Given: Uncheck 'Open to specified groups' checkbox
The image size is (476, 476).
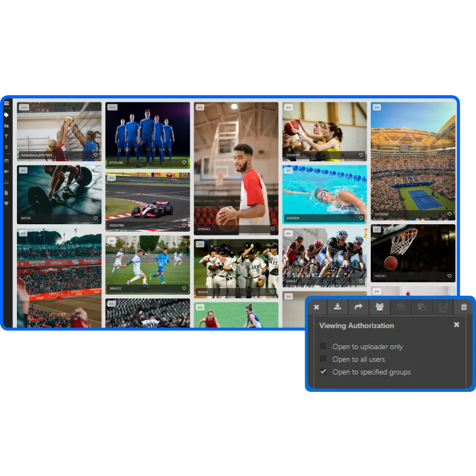Looking at the screenshot, I should tap(323, 372).
